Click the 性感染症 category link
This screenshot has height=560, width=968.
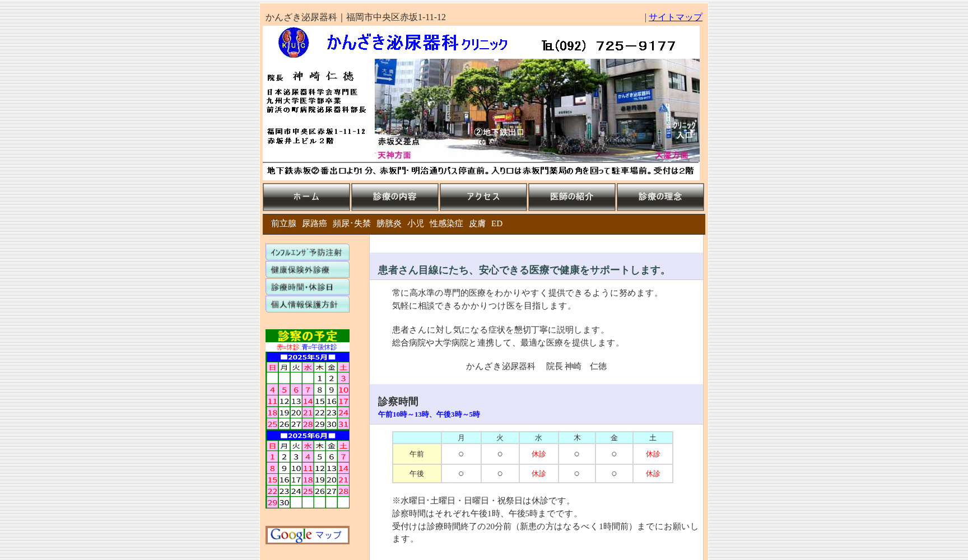[x=445, y=223]
